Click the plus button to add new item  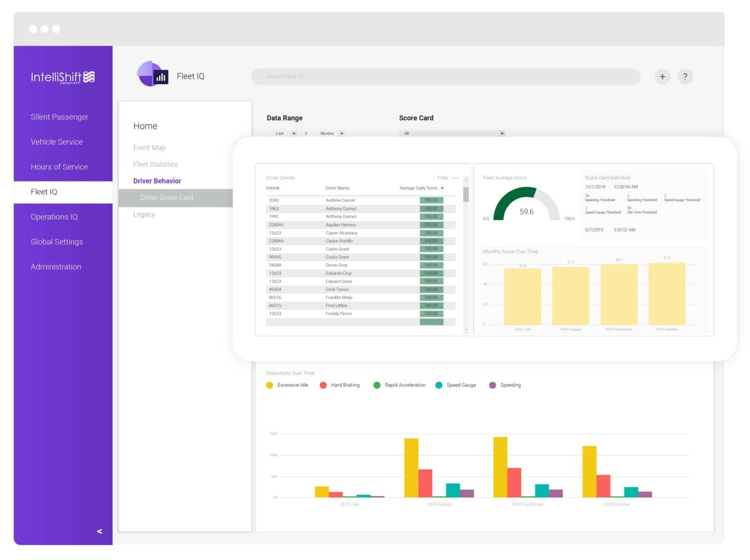pos(663,76)
